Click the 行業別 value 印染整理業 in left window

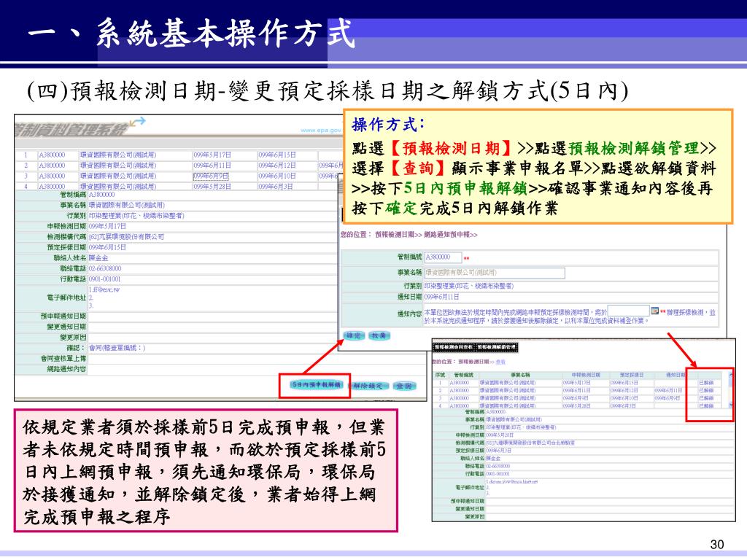coord(136,216)
